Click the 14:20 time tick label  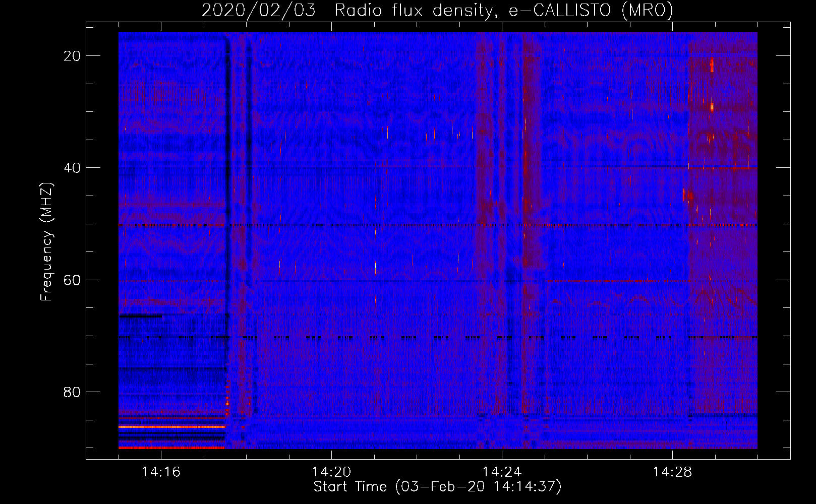point(331,472)
